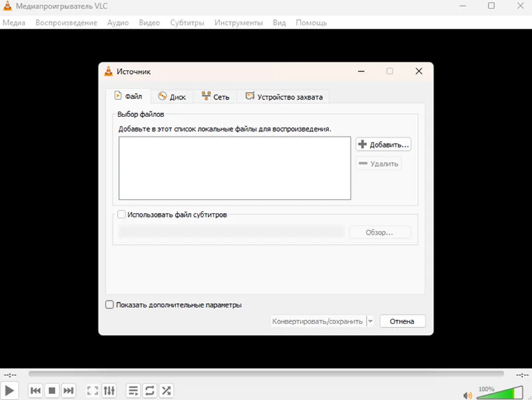The height and width of the screenshot is (400, 532).
Task: Open the Видео menu
Action: click(x=149, y=23)
